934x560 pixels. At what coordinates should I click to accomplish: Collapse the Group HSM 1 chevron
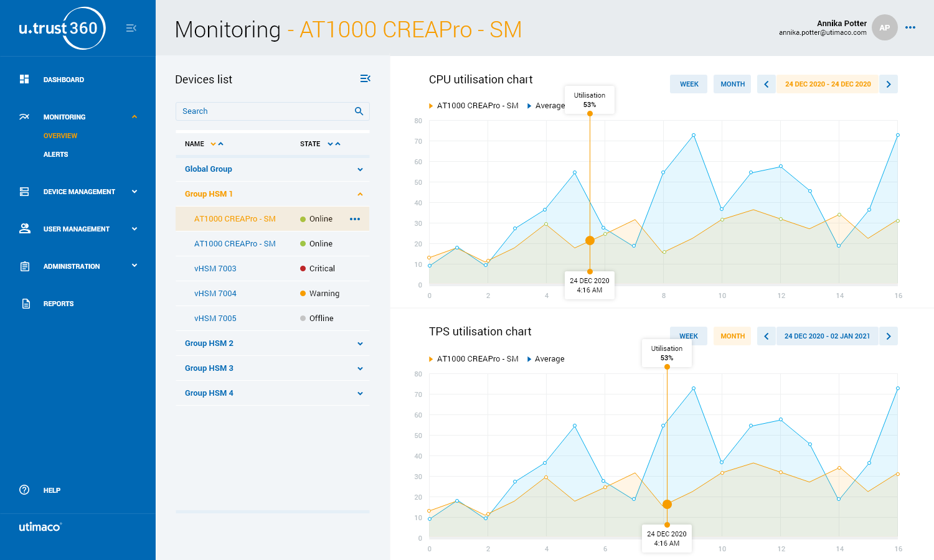point(360,194)
